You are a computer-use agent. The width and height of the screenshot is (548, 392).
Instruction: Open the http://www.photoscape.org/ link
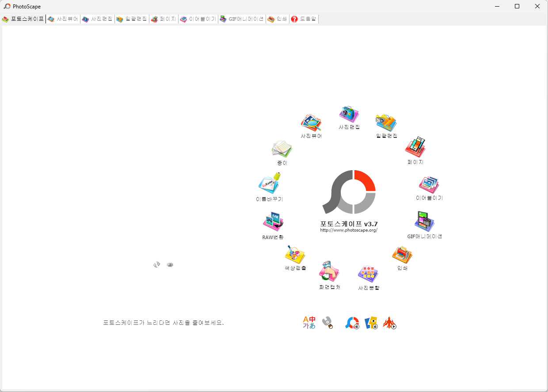349,230
